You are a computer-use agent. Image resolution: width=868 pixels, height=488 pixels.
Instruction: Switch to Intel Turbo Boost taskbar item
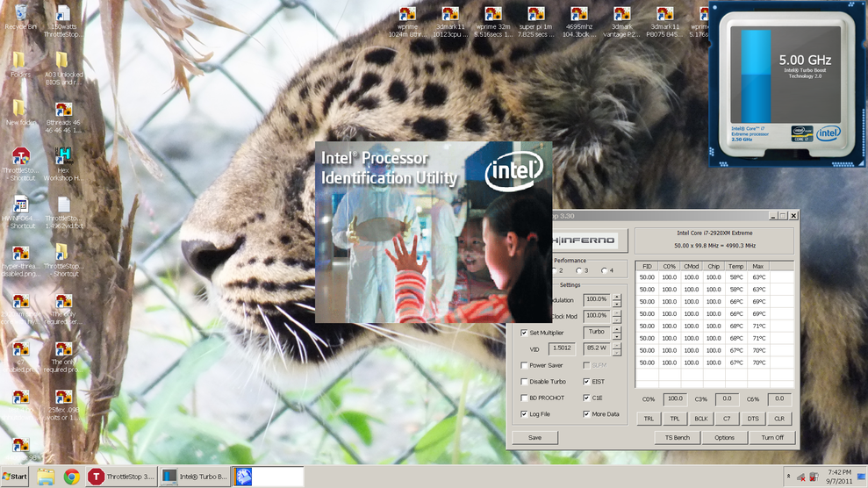point(196,477)
